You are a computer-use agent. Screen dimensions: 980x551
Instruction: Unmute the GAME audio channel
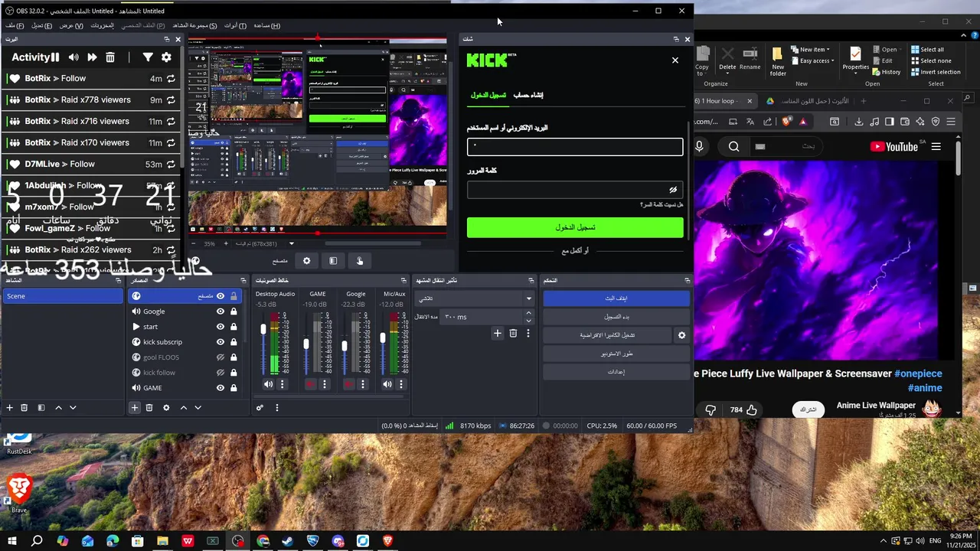310,384
